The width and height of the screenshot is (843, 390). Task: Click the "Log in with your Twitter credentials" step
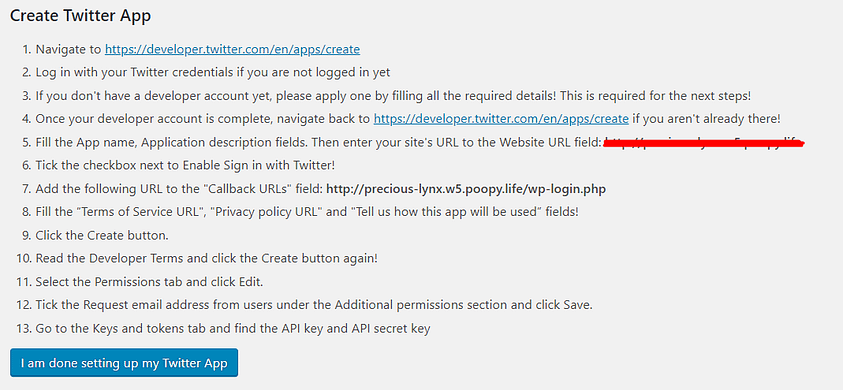pos(213,73)
